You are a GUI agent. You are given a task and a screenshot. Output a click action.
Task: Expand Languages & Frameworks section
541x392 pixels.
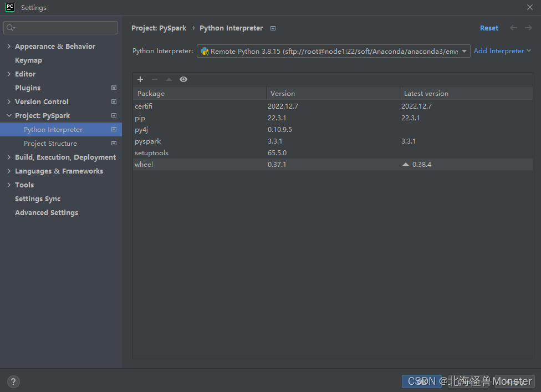coord(9,171)
